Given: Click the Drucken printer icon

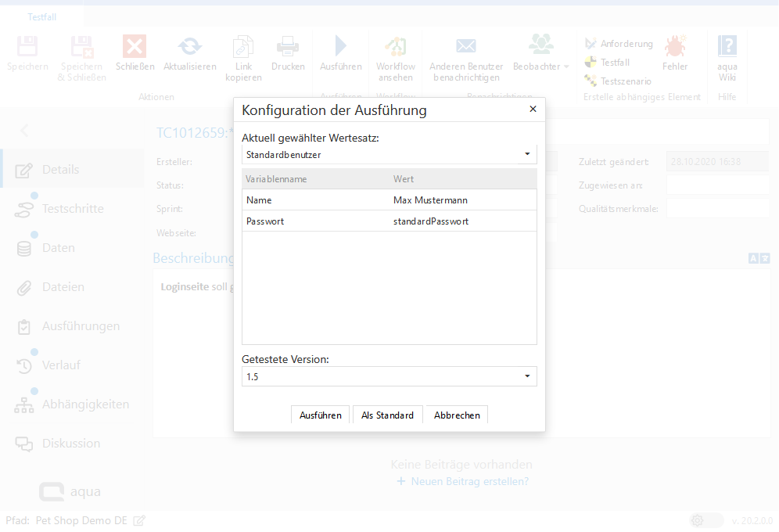Looking at the screenshot, I should [x=288, y=47].
